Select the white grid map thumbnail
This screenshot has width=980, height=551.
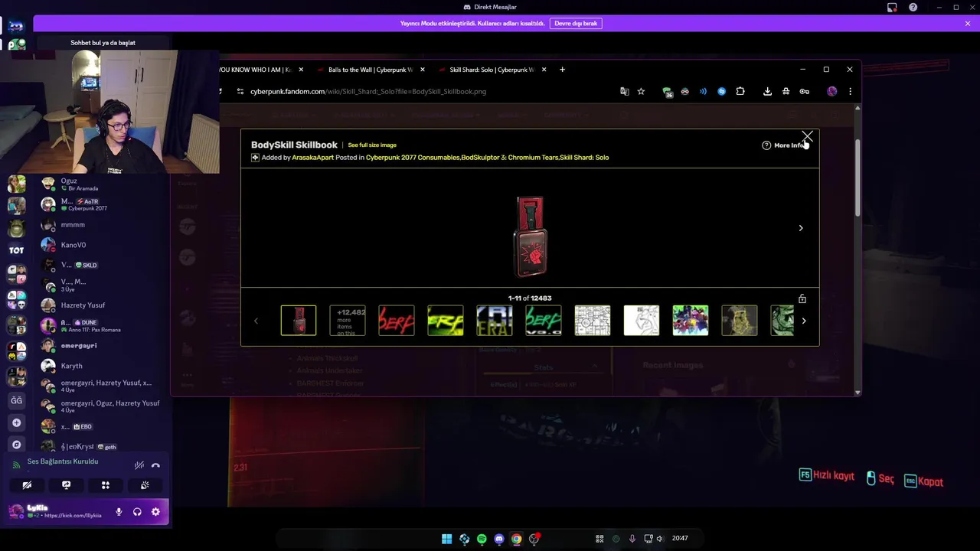coord(593,321)
